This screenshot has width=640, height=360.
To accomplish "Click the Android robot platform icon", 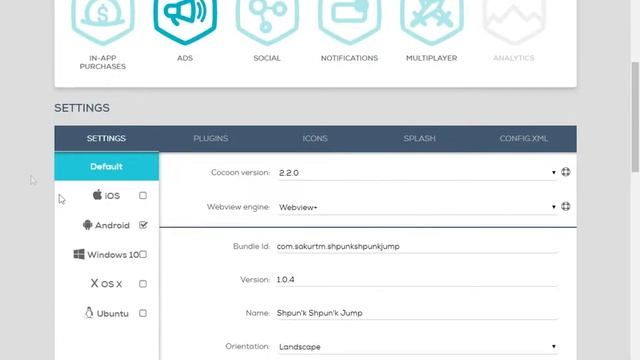I will (x=87, y=225).
